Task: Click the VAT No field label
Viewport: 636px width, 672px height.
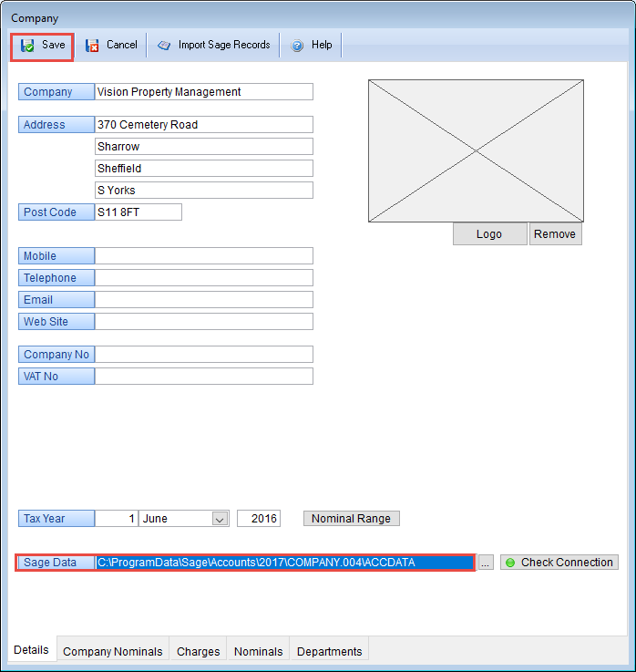Action: click(x=56, y=377)
